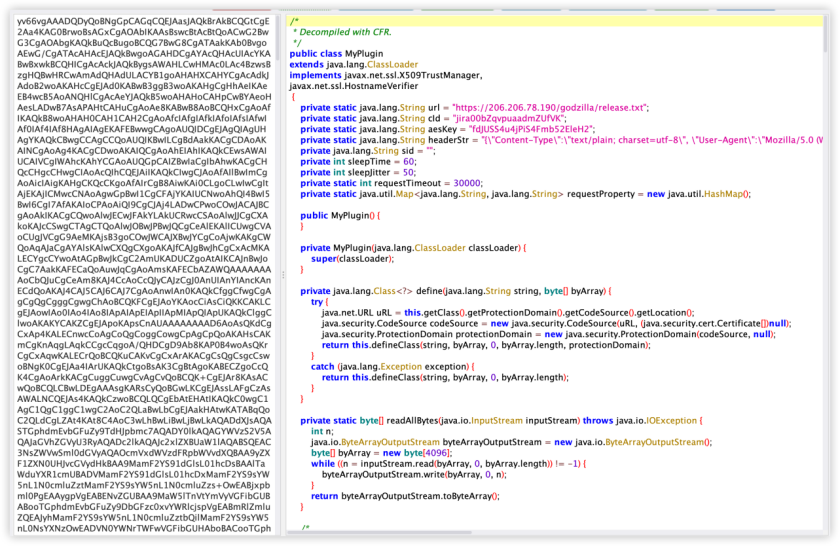Click the "implements javax.net.ssl.X509TrustManager," line
Screen dimensions: 840x546
pyautogui.click(x=386, y=75)
